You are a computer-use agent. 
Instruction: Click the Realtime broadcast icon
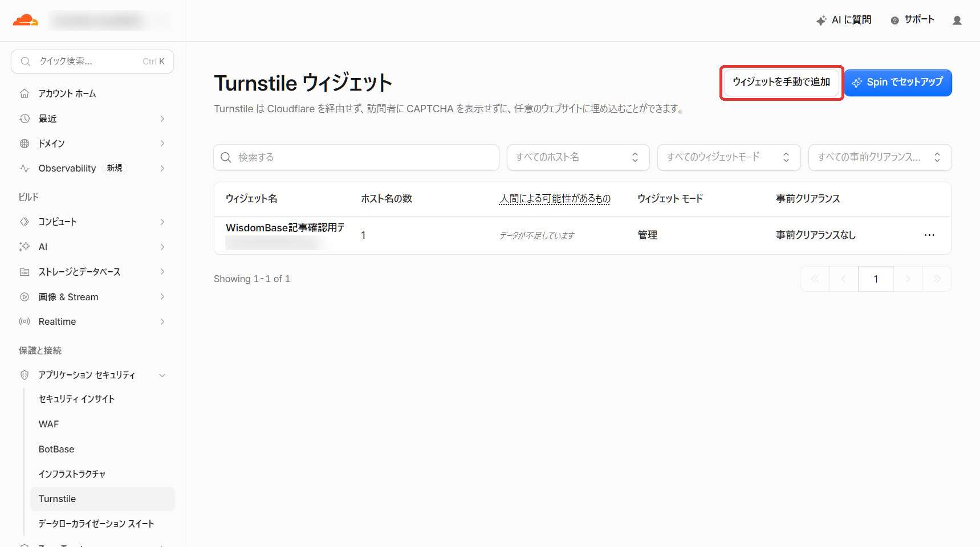[x=25, y=321]
